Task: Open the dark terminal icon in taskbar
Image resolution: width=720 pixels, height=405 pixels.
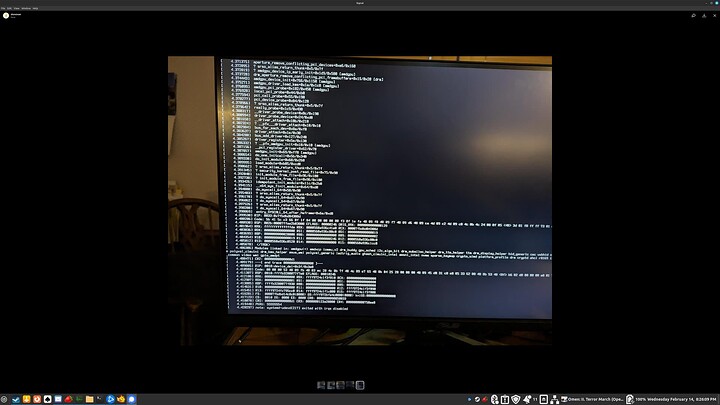Action: click(100, 399)
